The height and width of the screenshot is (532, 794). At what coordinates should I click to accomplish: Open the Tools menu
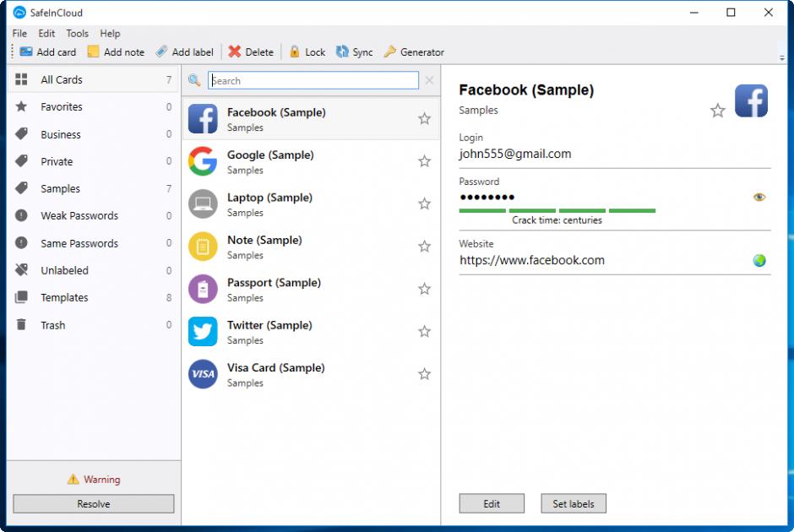coord(77,34)
